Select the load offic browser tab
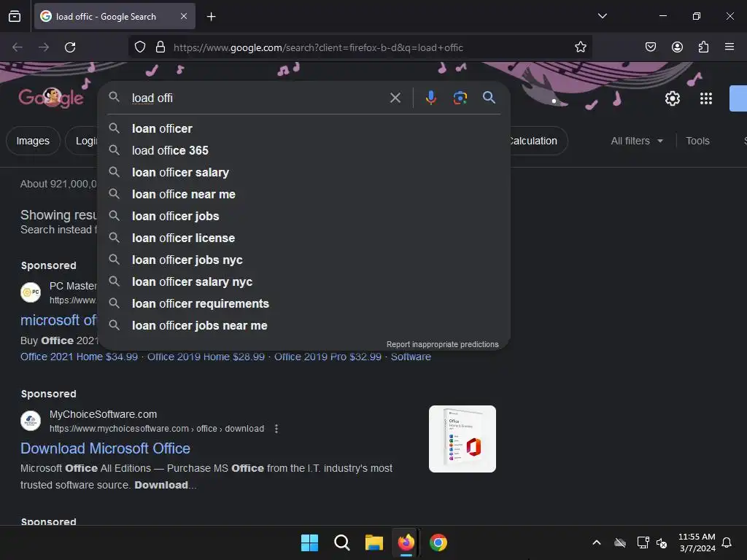This screenshot has width=747, height=560. pos(115,17)
